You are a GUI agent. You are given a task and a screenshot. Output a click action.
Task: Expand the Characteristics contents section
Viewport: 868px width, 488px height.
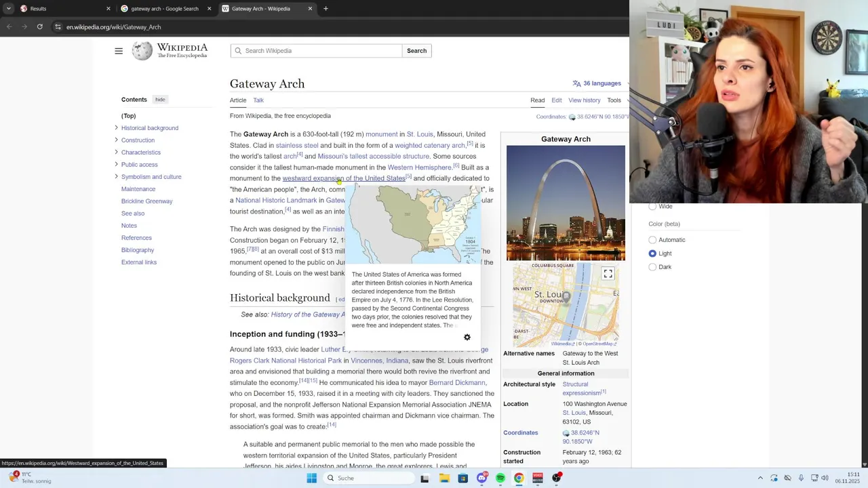pyautogui.click(x=116, y=152)
